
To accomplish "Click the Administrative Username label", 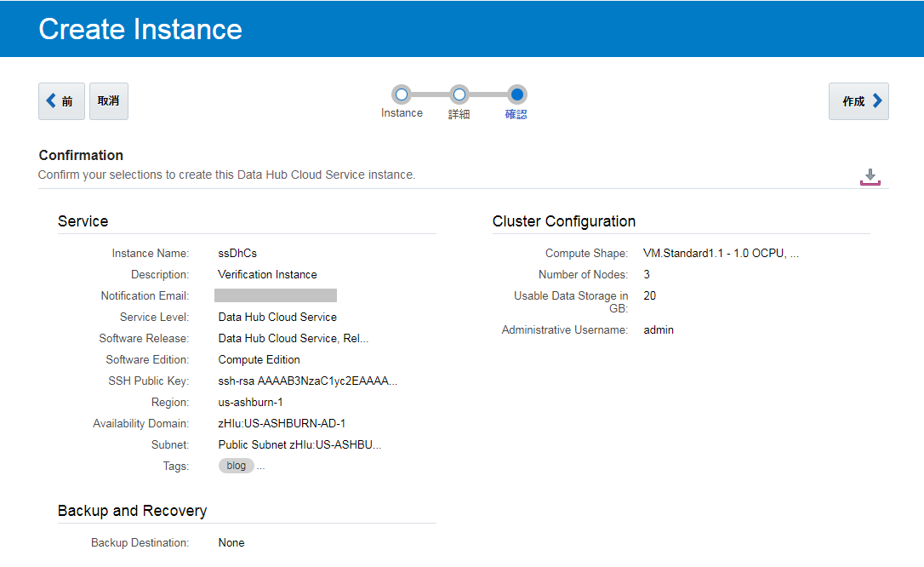I will pos(565,330).
